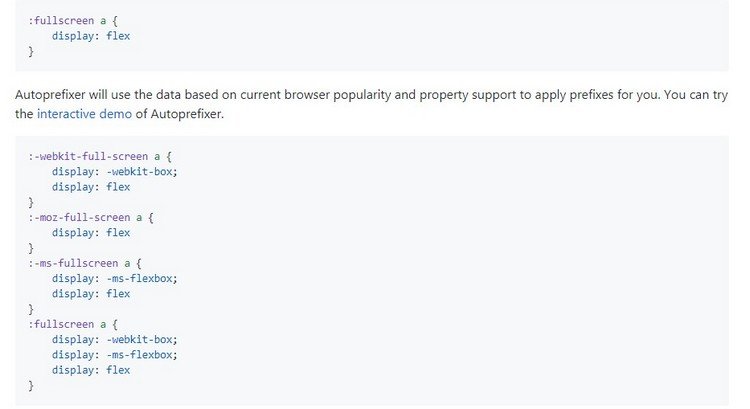Click the word "Autoprefixer" starting the paragraph

[49, 95]
